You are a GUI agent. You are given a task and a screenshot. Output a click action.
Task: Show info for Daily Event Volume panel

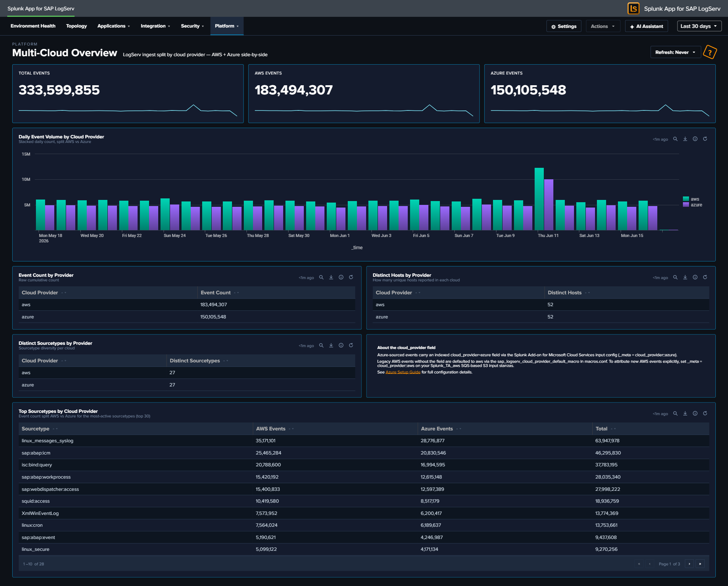point(695,139)
